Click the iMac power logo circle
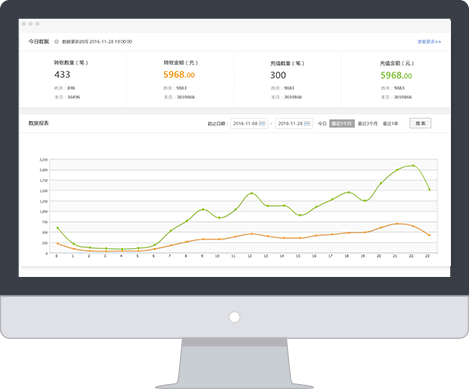The width and height of the screenshot is (470, 390). tap(234, 317)
